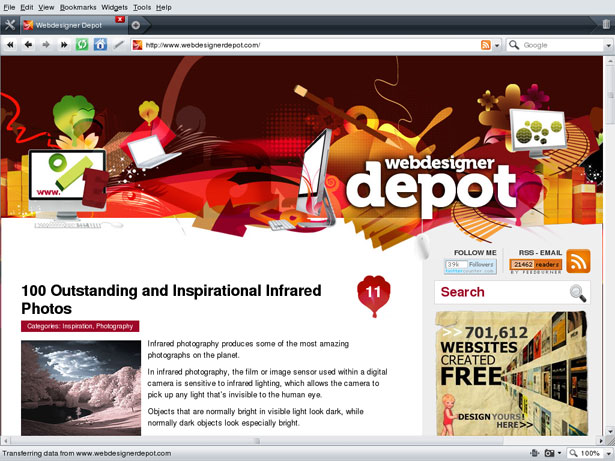The width and height of the screenshot is (615, 461).
Task: Expand the address bar history dropdown
Action: (x=497, y=46)
